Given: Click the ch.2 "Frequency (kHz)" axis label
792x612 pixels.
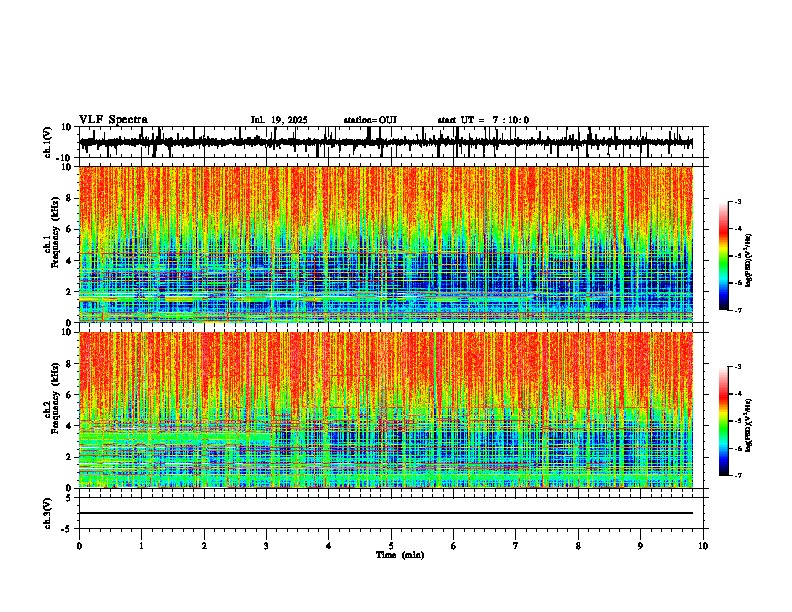Looking at the screenshot, I should point(55,398).
